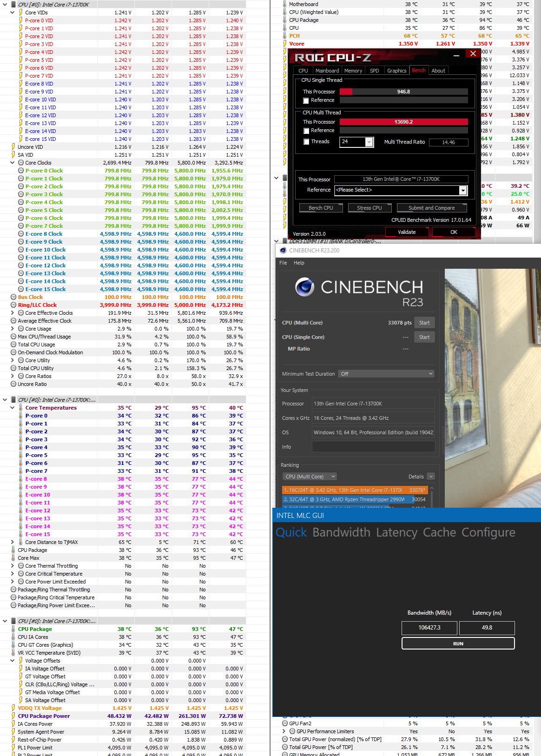The image size is (541, 756).
Task: Open the About tab in CPU-Z
Action: tap(438, 71)
